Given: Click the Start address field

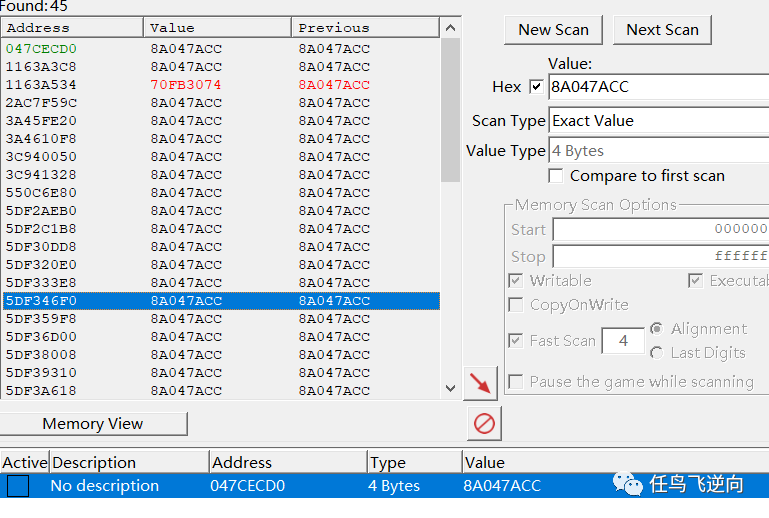Looking at the screenshot, I should (x=661, y=229).
